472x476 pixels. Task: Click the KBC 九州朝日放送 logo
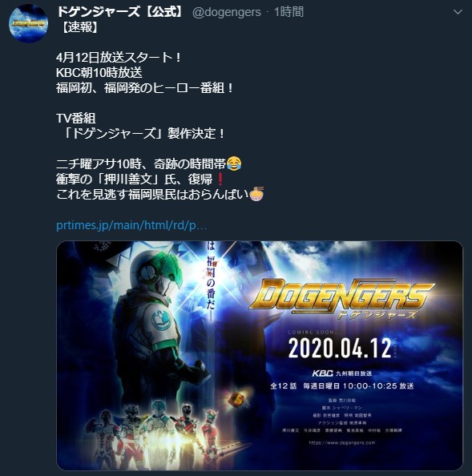pyautogui.click(x=342, y=373)
